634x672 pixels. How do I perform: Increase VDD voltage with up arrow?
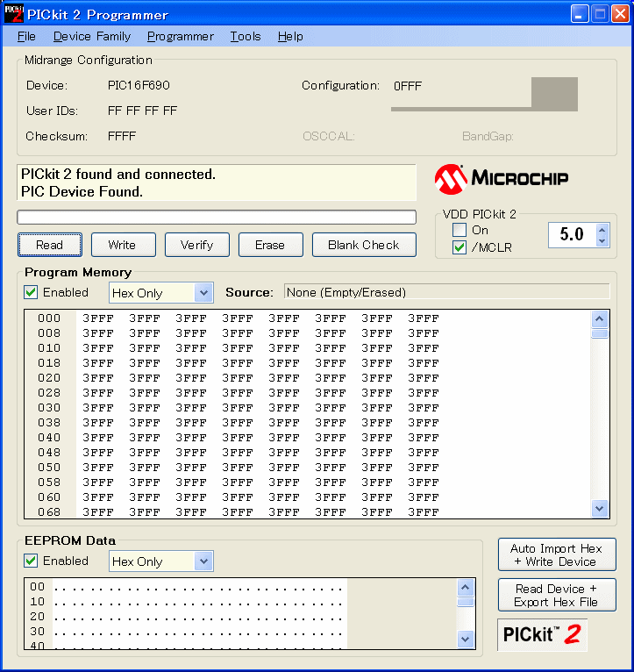[602, 230]
